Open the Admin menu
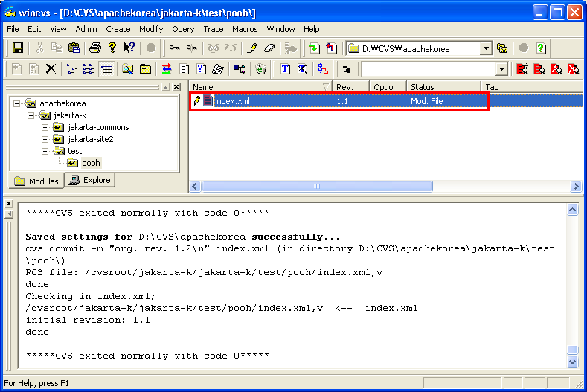 click(86, 29)
